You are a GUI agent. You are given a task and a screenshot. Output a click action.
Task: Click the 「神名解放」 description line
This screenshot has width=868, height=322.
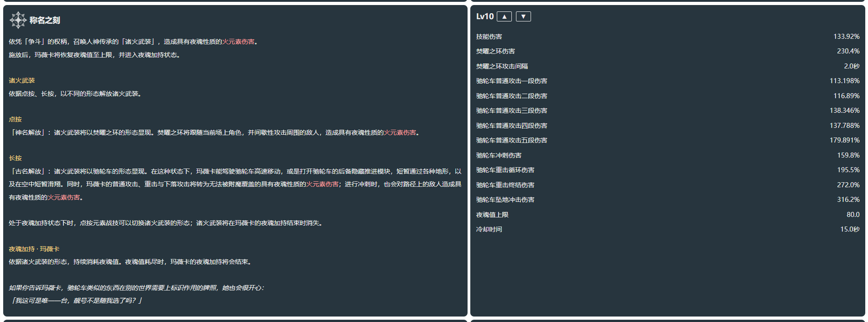click(214, 132)
